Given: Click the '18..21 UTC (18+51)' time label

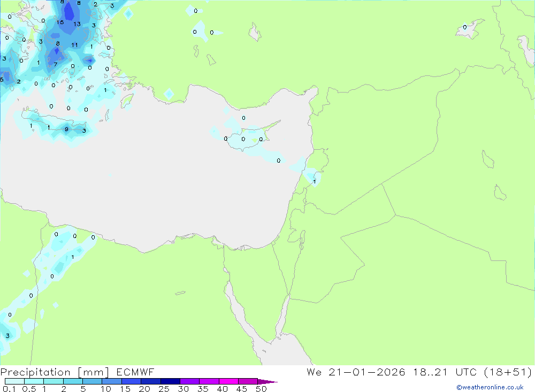Looking at the screenshot, I should (x=472, y=372).
